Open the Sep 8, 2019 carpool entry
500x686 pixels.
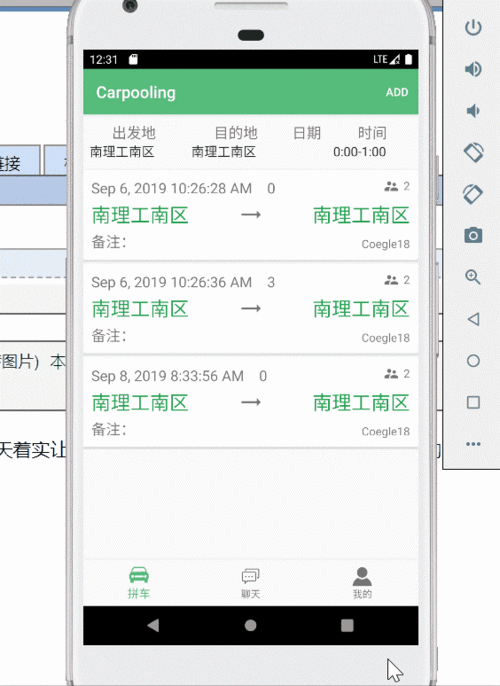click(251, 402)
